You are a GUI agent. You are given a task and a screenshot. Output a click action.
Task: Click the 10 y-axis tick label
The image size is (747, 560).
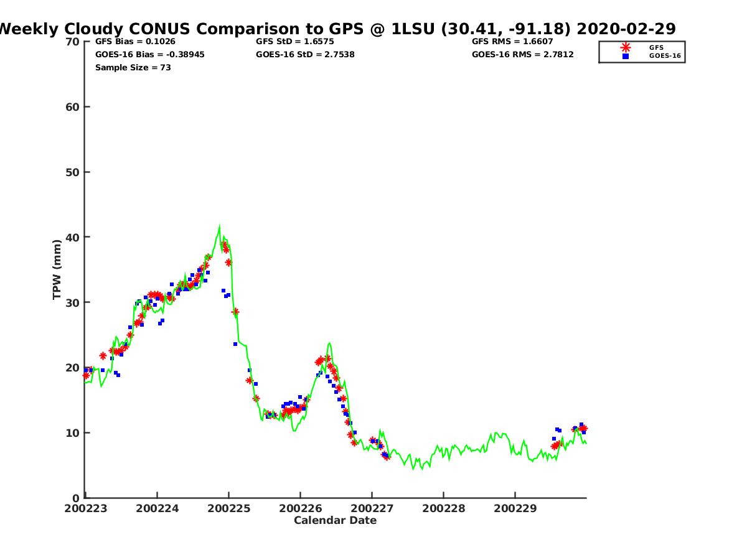(x=72, y=433)
